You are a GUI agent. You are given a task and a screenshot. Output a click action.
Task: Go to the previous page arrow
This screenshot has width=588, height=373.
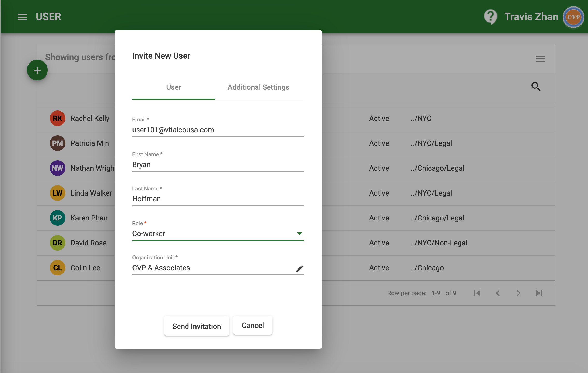[x=498, y=293]
